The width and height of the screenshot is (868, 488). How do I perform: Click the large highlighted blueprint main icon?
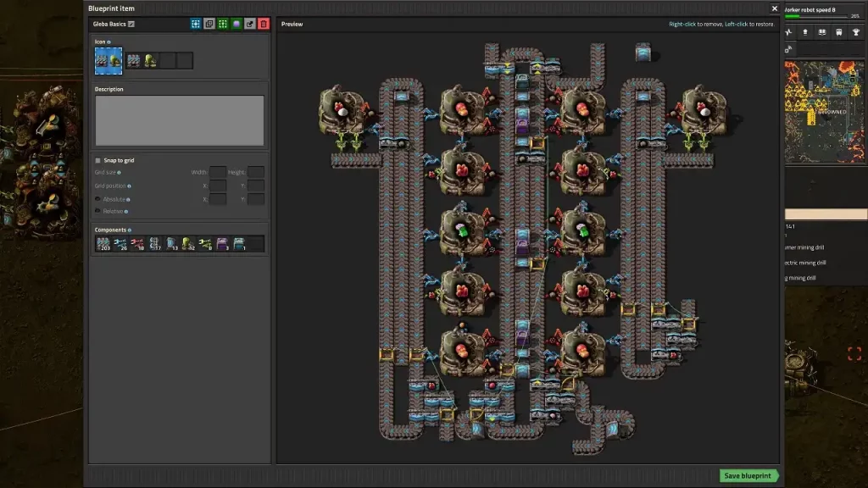coord(108,61)
